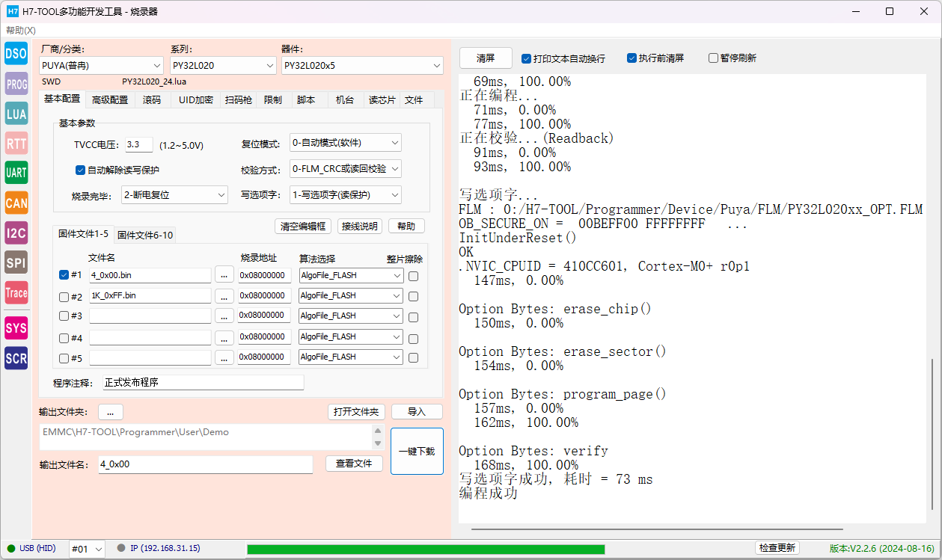This screenshot has height=560, width=942.
Task: Browse for firmware file #1
Action: [224, 275]
